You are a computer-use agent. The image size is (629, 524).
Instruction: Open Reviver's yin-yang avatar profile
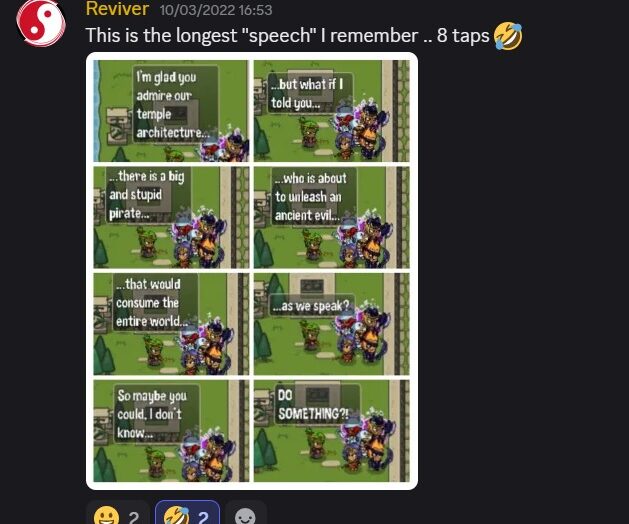pyautogui.click(x=41, y=22)
